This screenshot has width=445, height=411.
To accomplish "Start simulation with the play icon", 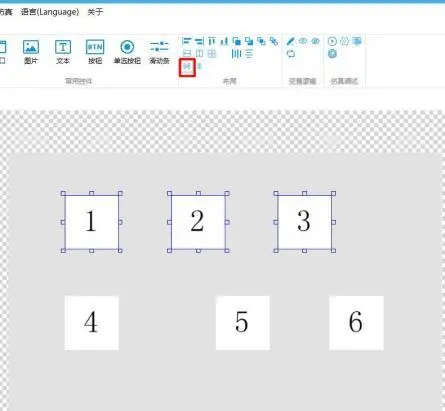I will click(332, 41).
